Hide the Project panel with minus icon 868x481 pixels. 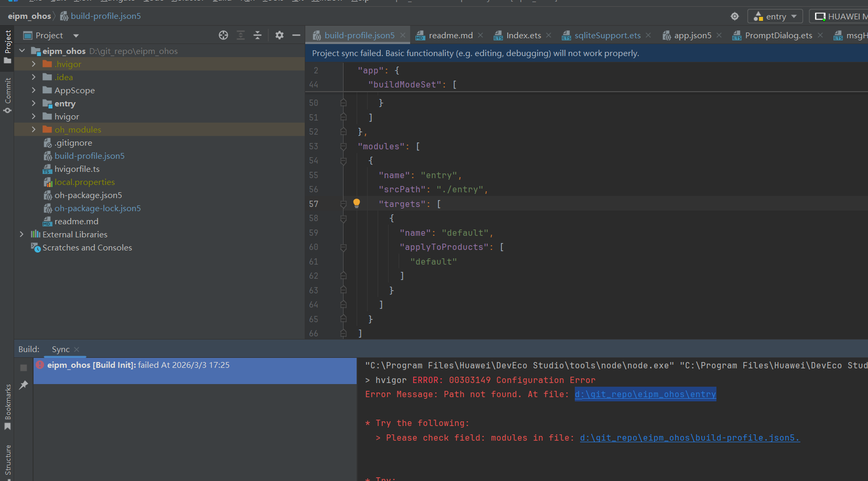pos(296,35)
